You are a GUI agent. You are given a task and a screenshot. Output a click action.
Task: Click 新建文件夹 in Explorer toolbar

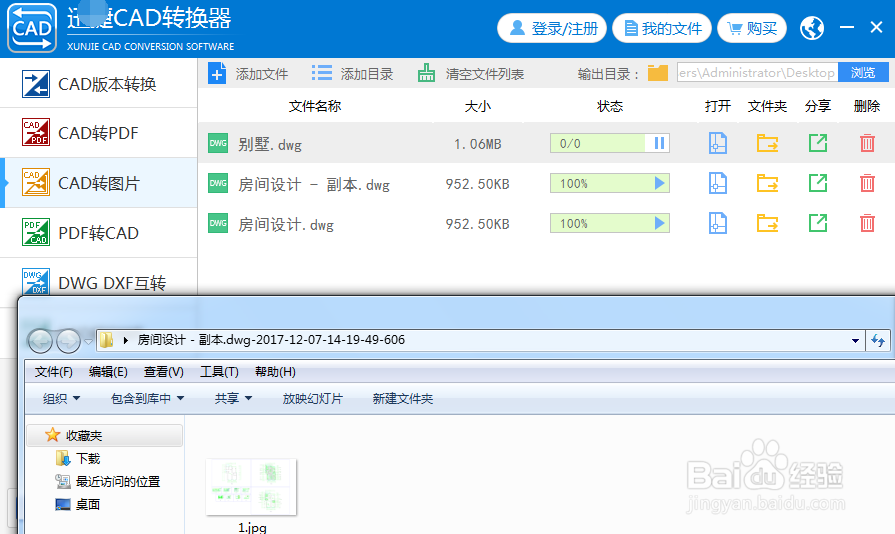point(403,399)
